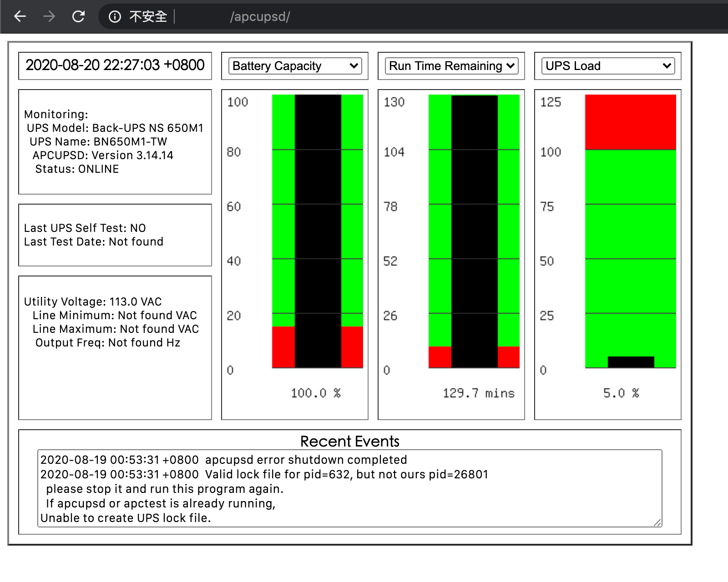Open the Battery Capacity metric selector

click(x=294, y=66)
